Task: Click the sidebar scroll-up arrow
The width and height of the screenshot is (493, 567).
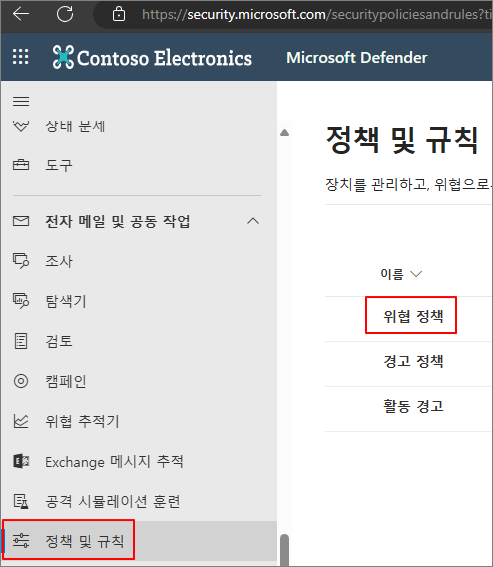Action: (285, 133)
